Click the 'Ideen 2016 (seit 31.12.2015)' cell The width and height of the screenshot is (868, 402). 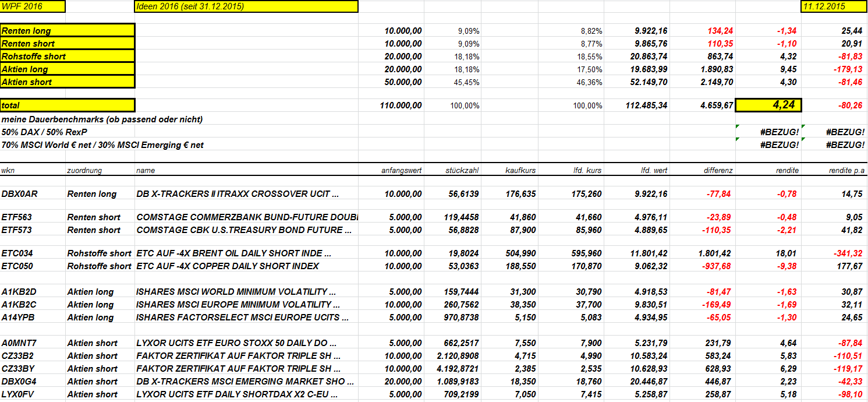coord(246,6)
